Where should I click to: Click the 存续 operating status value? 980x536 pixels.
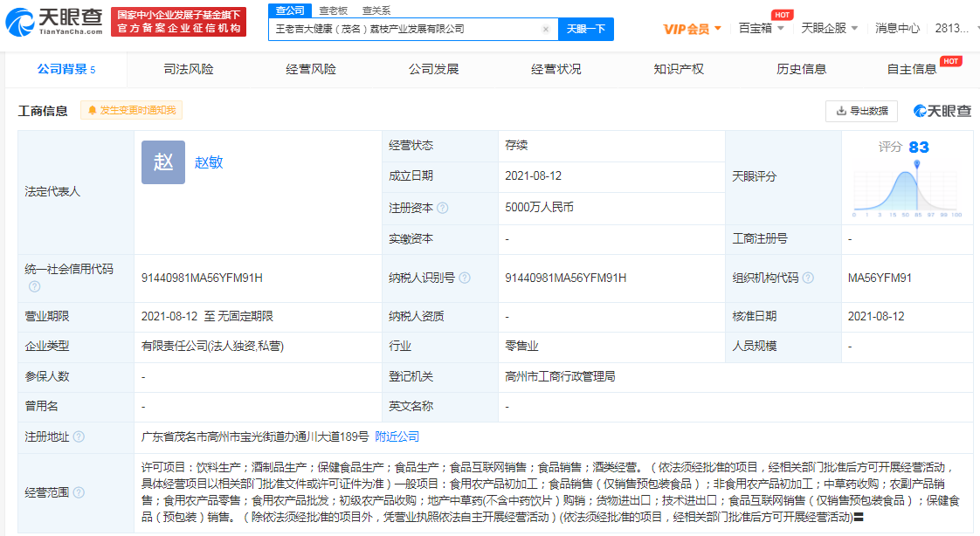pyautogui.click(x=516, y=145)
